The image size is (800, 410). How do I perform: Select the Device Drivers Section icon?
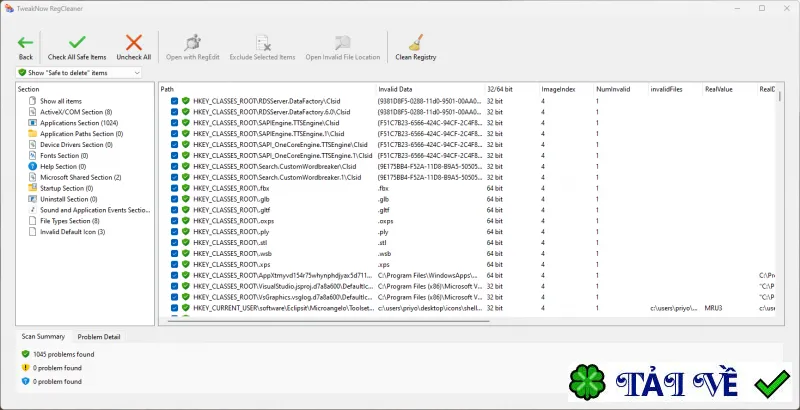pos(33,145)
